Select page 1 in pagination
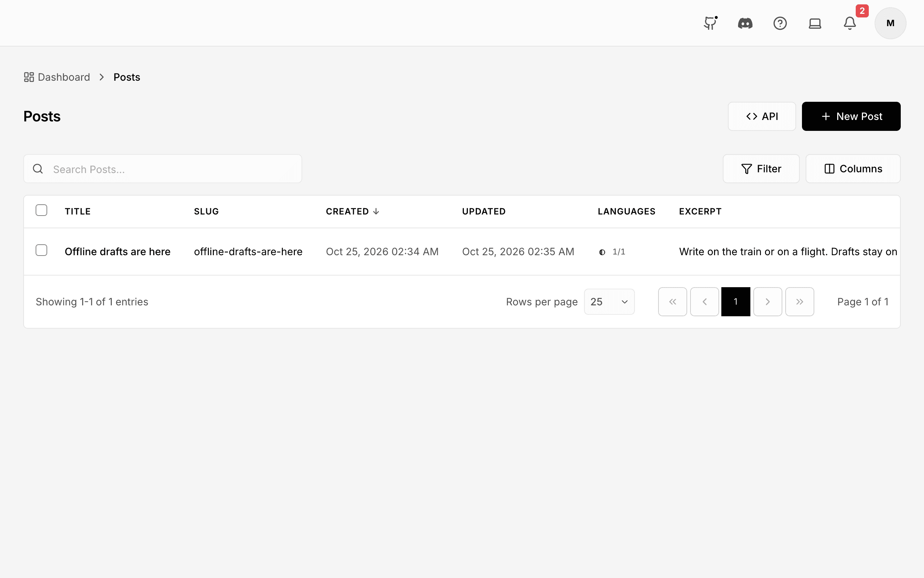 (736, 302)
